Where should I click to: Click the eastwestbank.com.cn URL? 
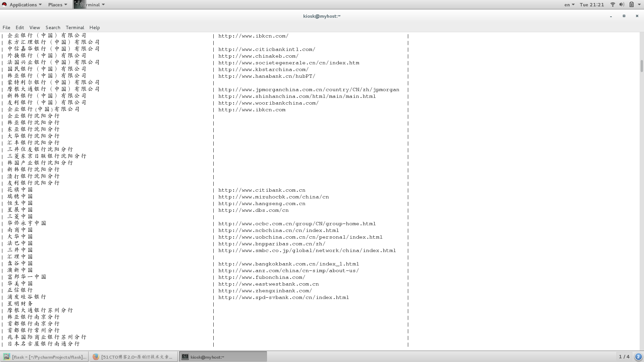[269, 284]
